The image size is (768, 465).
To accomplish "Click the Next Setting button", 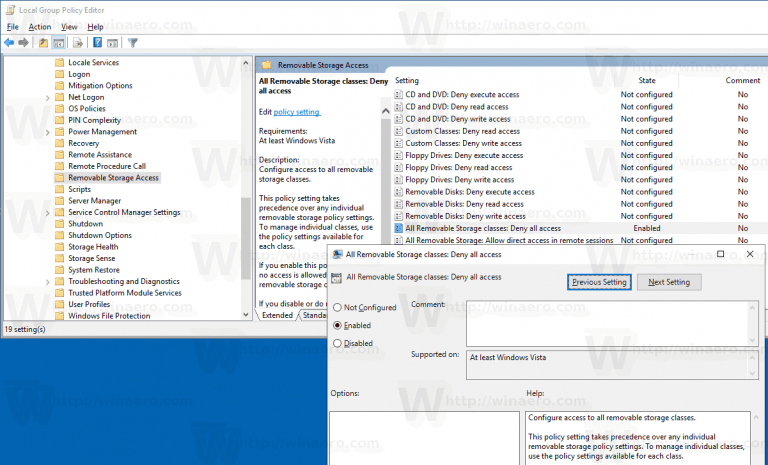I will pos(669,282).
